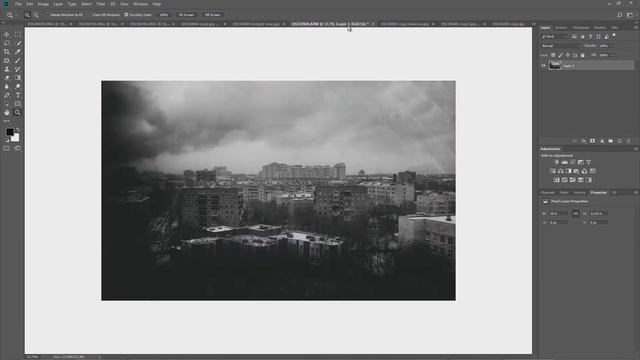Open the File menu
This screenshot has height=360, width=640.
pyautogui.click(x=18, y=4)
